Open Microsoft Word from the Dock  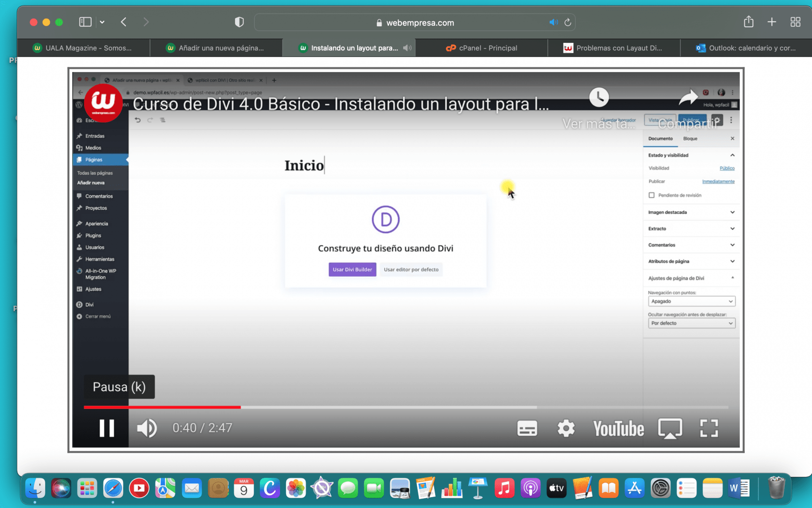click(739, 488)
